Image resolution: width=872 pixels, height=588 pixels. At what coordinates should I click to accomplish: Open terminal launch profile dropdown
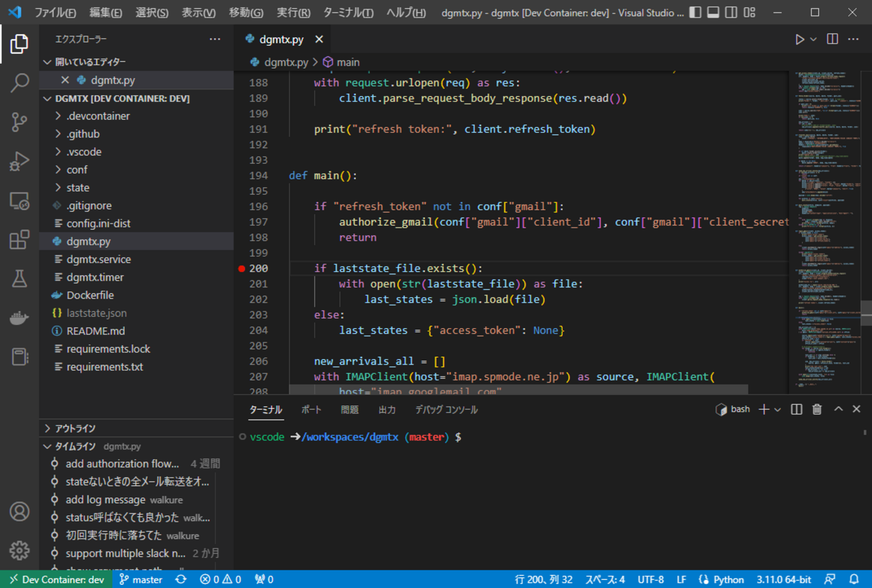pyautogui.click(x=778, y=409)
